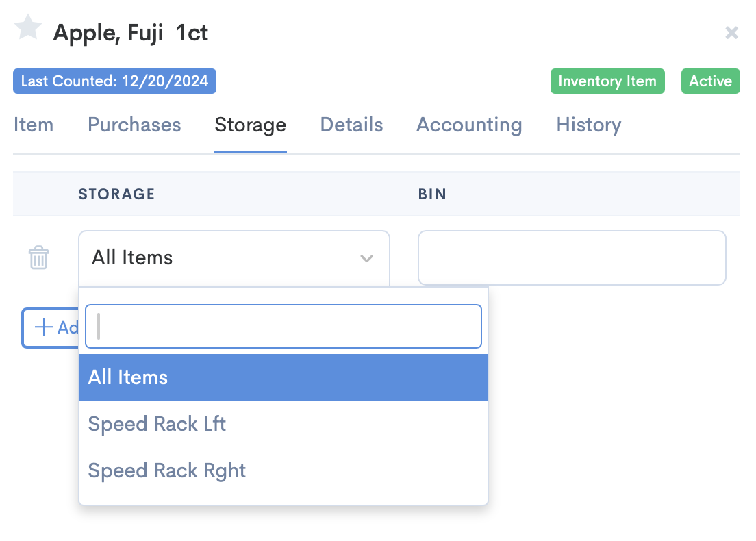Click the plus icon on Add button
756x541 pixels.
click(43, 327)
